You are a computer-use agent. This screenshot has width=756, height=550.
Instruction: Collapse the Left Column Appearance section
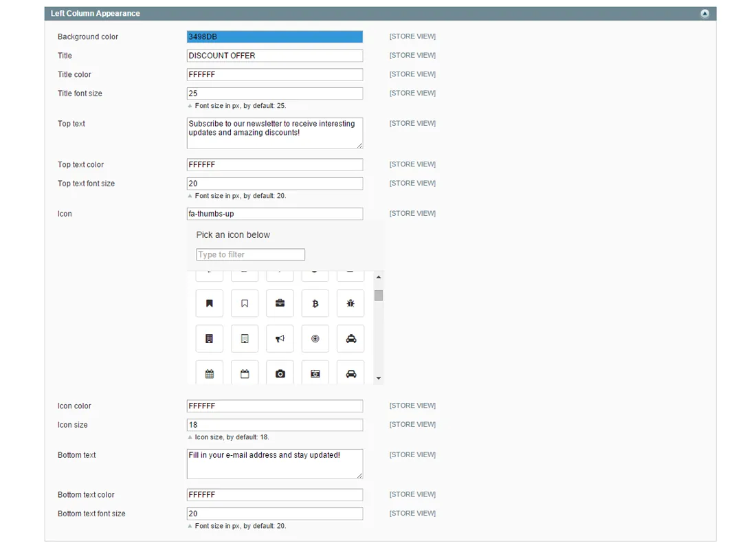point(704,14)
